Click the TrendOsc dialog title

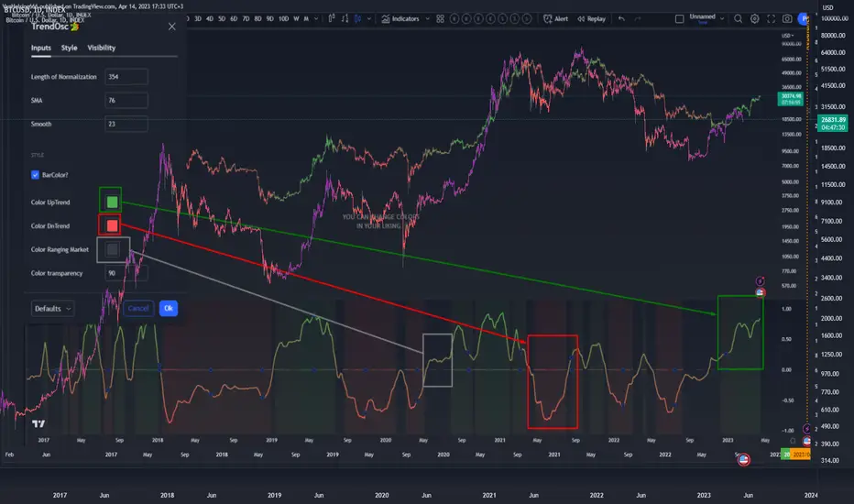coord(50,27)
